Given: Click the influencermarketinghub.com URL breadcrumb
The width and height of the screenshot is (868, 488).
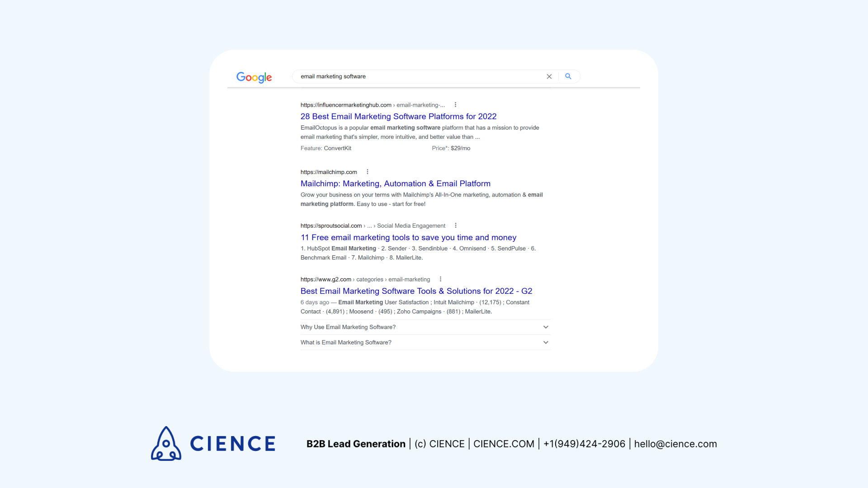Looking at the screenshot, I should pyautogui.click(x=346, y=105).
